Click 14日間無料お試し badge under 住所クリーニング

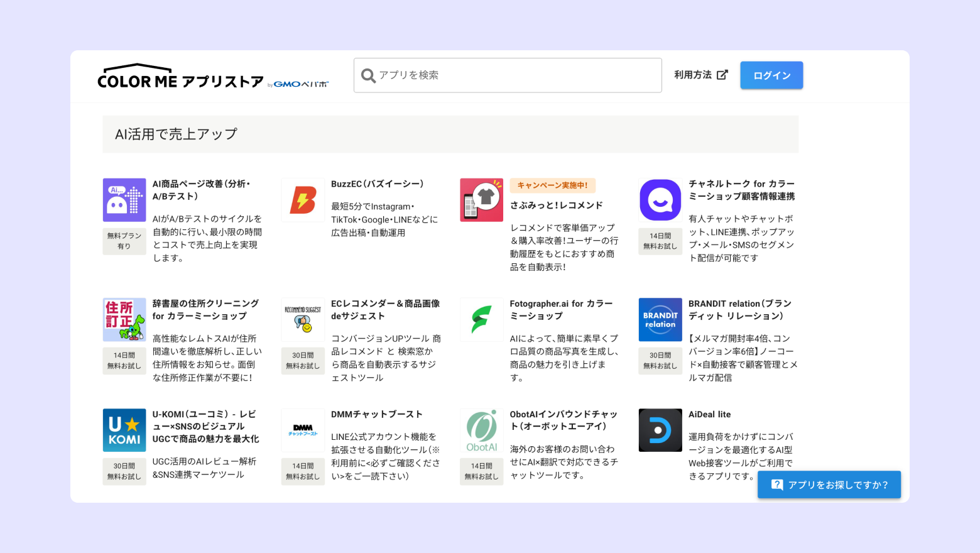(x=124, y=361)
